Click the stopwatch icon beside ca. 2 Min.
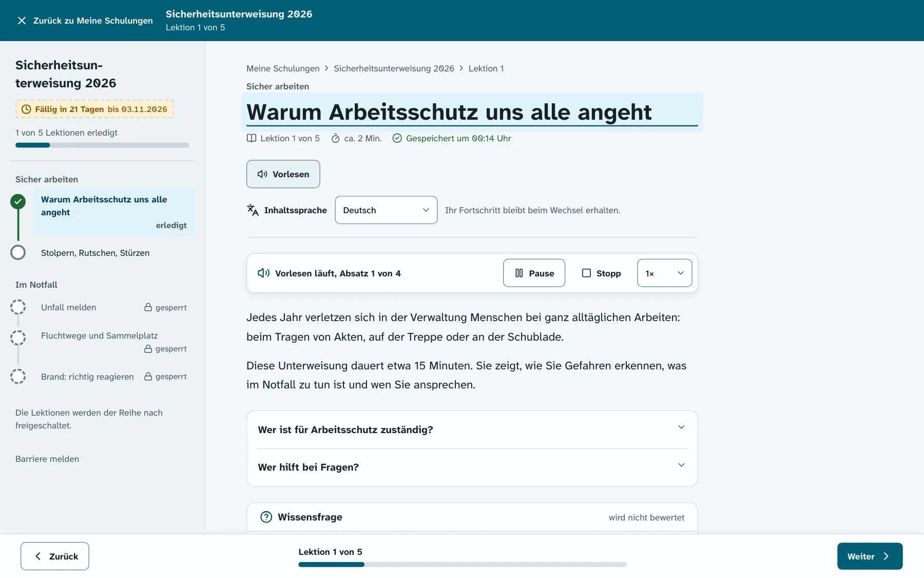This screenshot has height=578, width=924. [335, 138]
